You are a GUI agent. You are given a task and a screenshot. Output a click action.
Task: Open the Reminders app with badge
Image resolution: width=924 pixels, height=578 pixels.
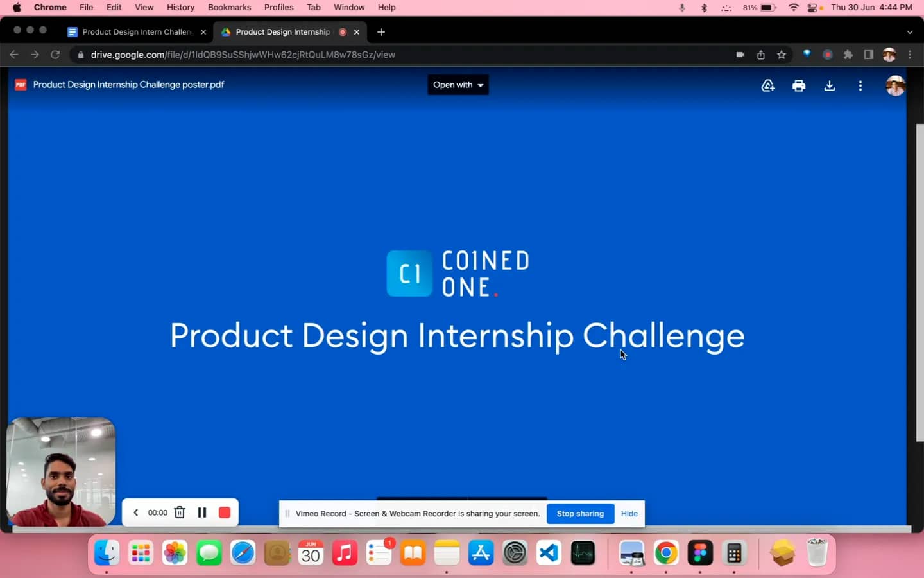(379, 553)
